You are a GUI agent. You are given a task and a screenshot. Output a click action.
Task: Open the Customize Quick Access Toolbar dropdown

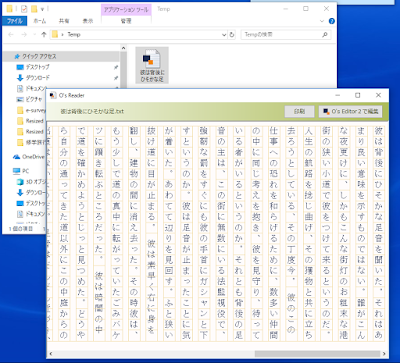pyautogui.click(x=42, y=9)
